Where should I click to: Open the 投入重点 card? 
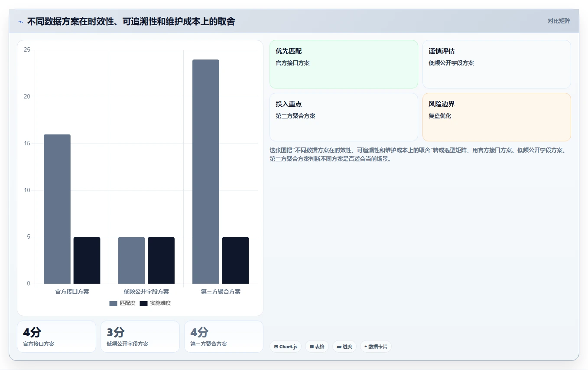point(344,117)
